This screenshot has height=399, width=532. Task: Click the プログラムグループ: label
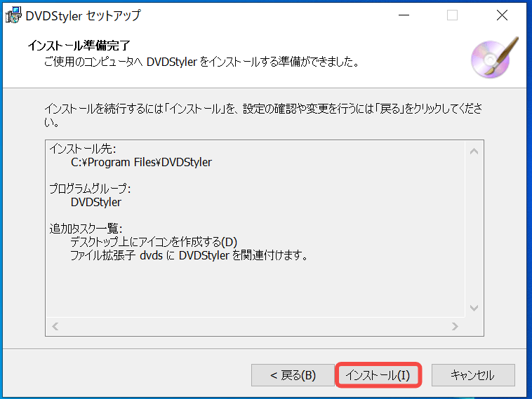[90, 189]
